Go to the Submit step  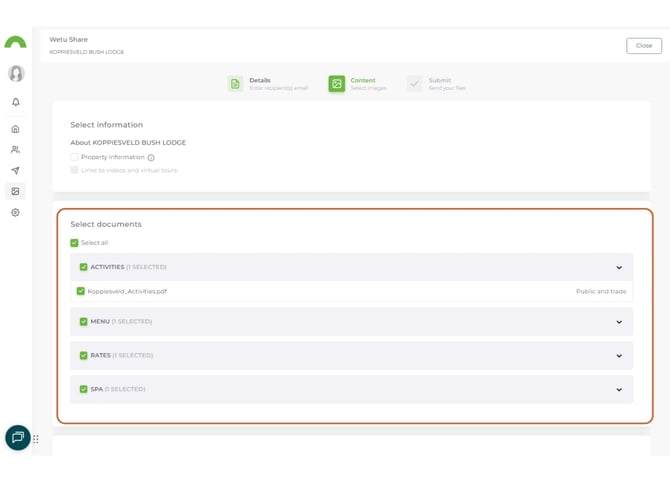415,84
